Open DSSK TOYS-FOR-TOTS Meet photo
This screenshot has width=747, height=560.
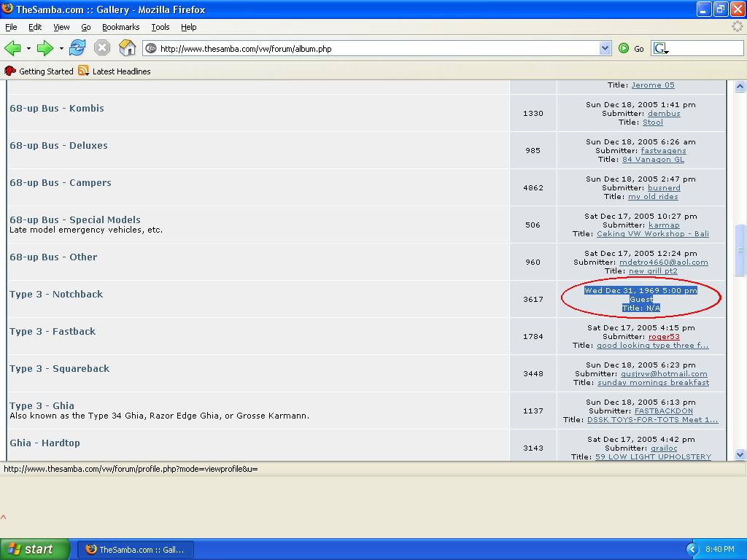[x=653, y=419]
